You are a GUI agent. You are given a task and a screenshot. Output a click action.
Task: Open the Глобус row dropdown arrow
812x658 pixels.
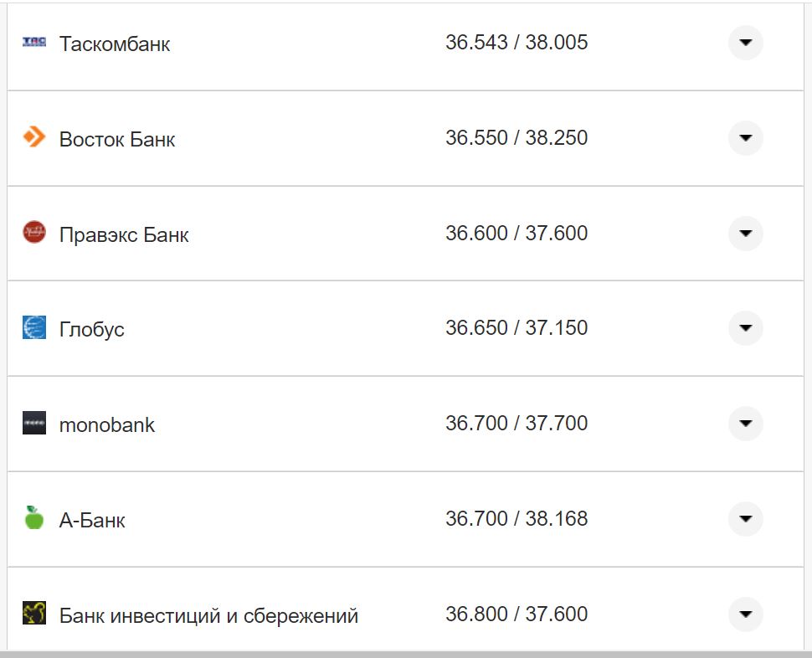pos(745,328)
